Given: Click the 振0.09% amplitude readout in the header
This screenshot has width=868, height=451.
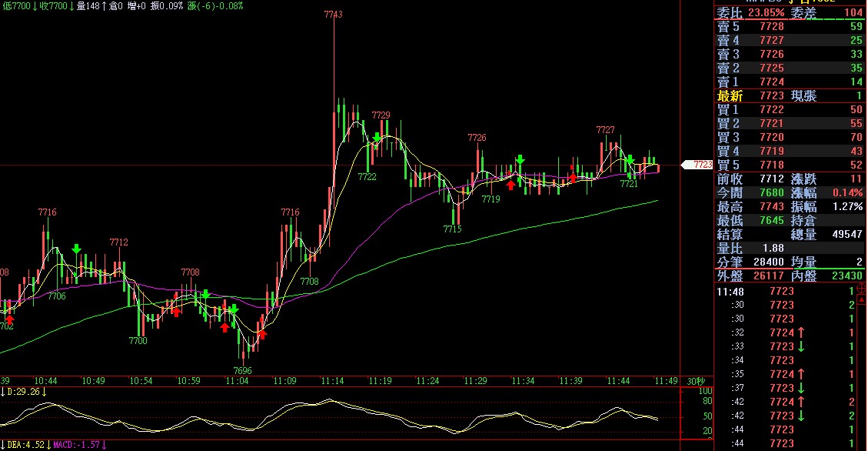Looking at the screenshot, I should (167, 6).
